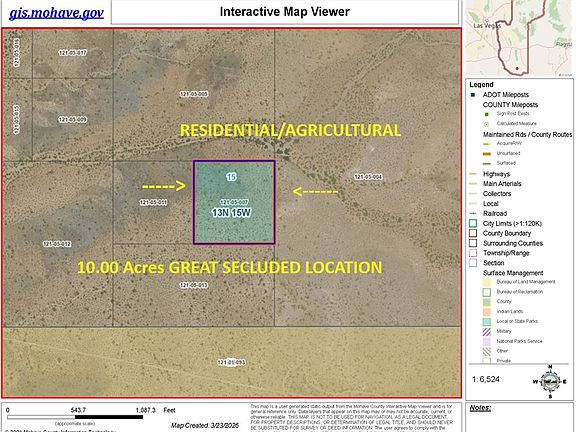Select parcel label 121-03-005
The image size is (576, 432).
(x=194, y=94)
